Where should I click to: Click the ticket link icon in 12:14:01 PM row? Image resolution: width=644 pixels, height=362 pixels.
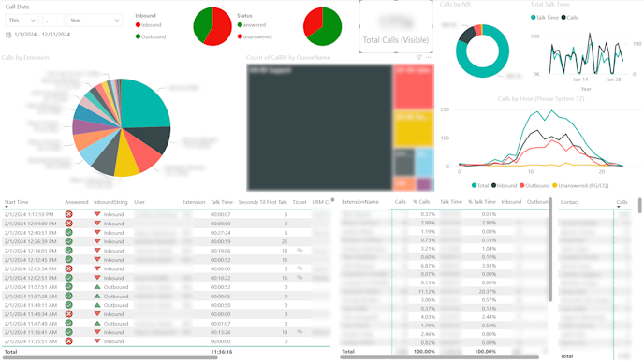click(300, 250)
